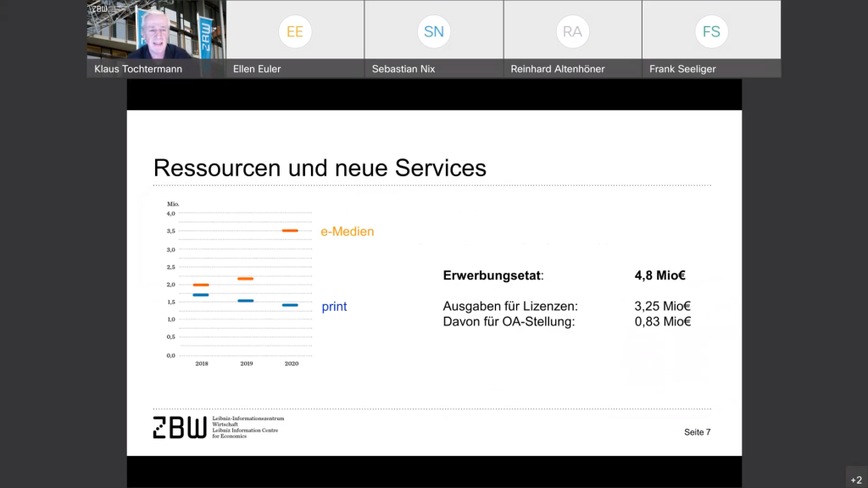Click the Seite 7 page number
868x488 pixels.
tap(697, 432)
